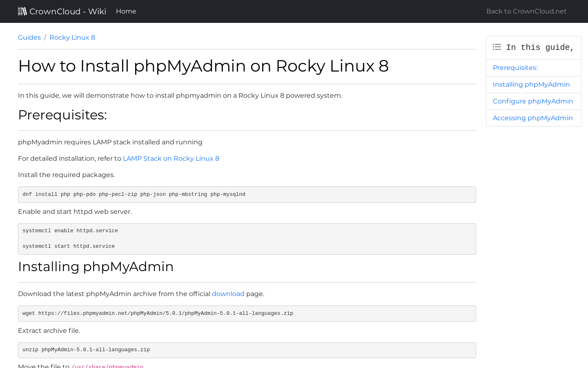Jump to 'Installing phpMyAdmin' in the sidebar
The height and width of the screenshot is (368, 588).
[531, 84]
